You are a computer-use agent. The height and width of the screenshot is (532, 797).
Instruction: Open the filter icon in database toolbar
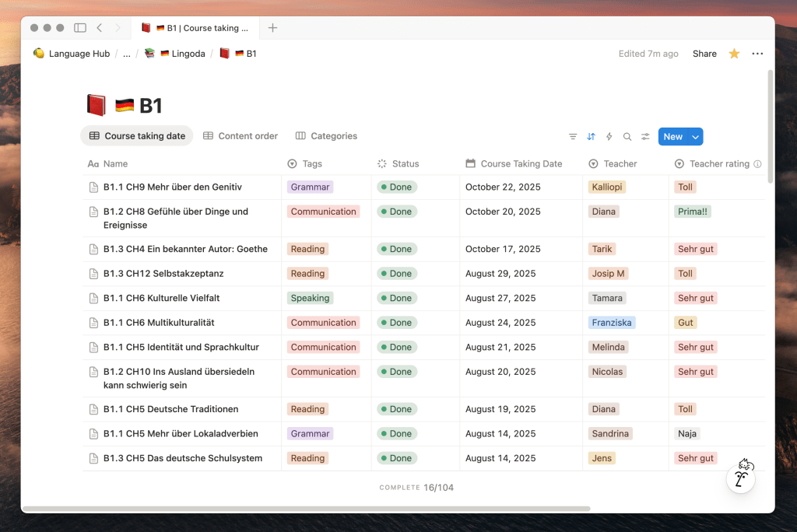(573, 137)
